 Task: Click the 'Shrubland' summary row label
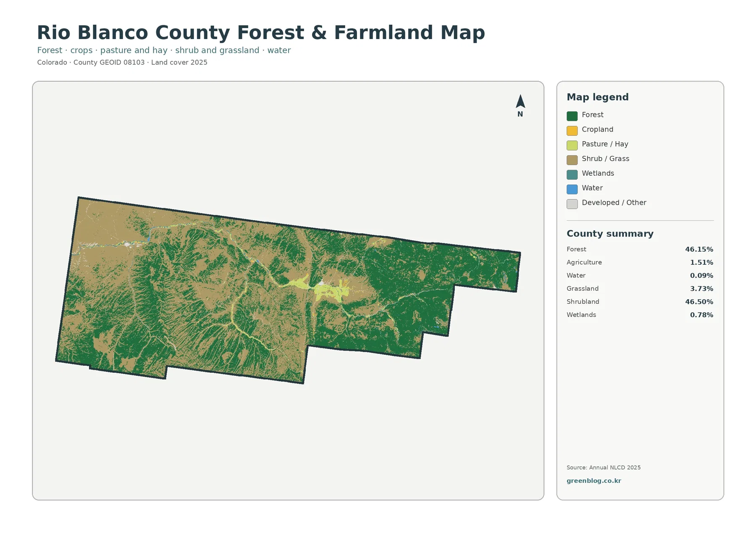583,302
